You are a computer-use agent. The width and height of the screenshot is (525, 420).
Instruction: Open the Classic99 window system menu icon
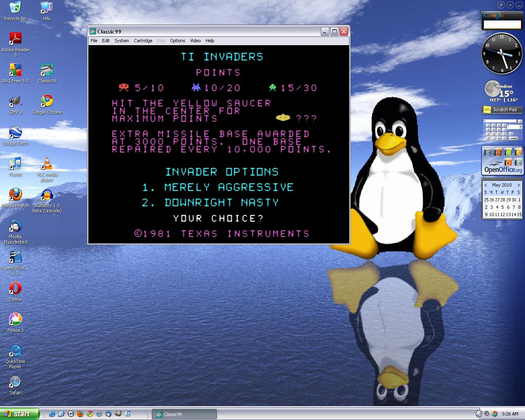click(93, 31)
